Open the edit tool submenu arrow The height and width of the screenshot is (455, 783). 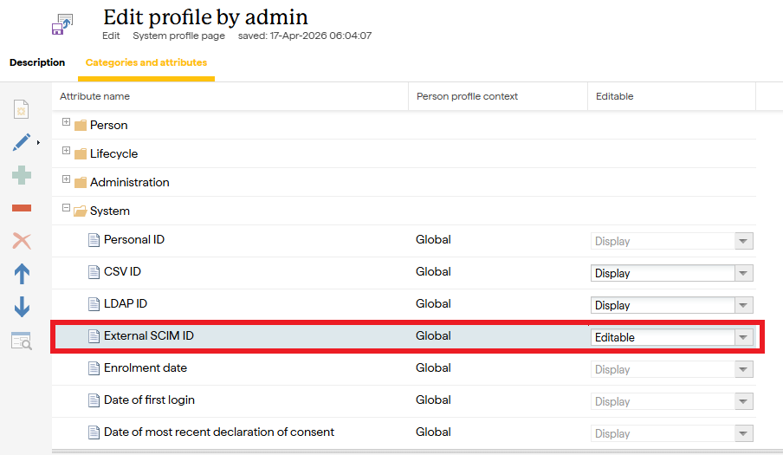[x=38, y=142]
